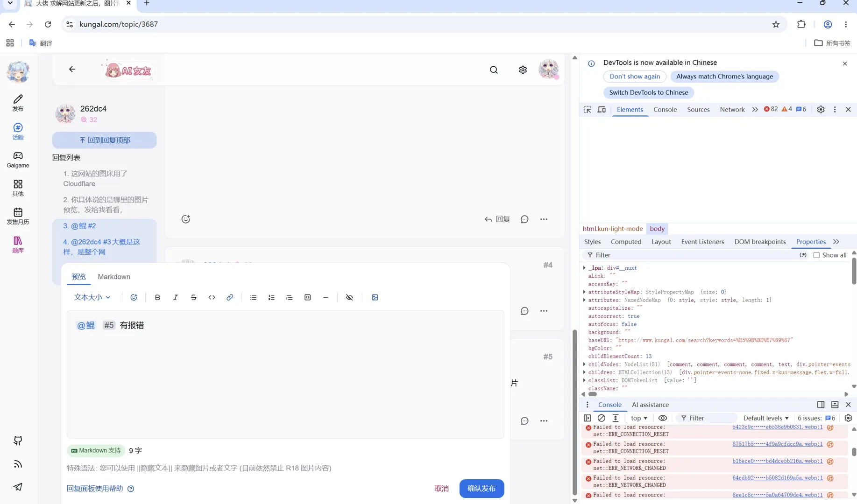
Task: Open the site settings gear in header
Action: coord(523,70)
